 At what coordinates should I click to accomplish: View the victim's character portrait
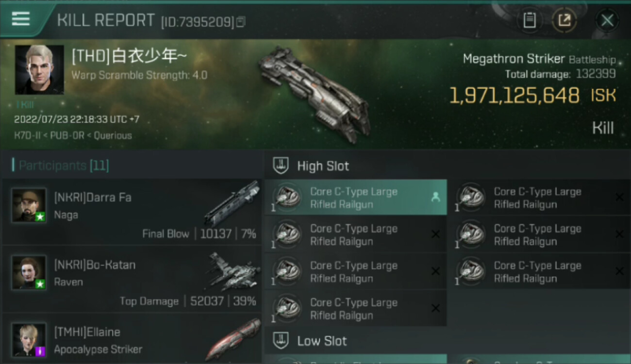pos(39,69)
